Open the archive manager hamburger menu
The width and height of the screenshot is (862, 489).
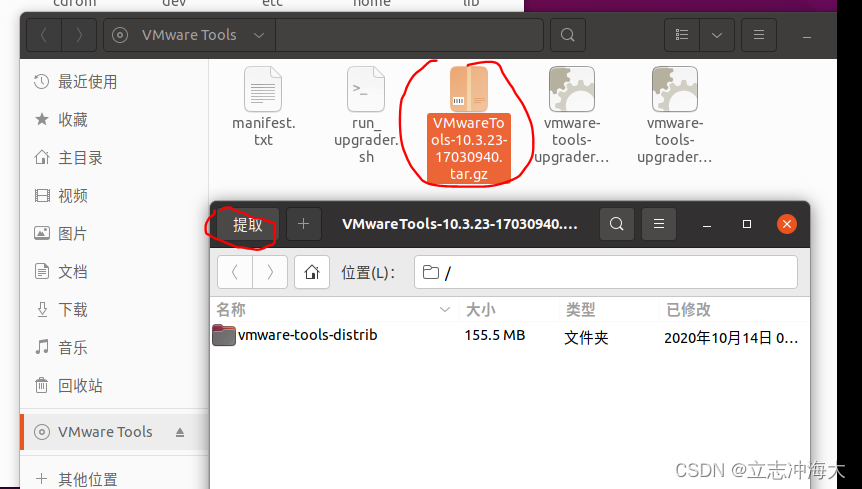coord(659,224)
